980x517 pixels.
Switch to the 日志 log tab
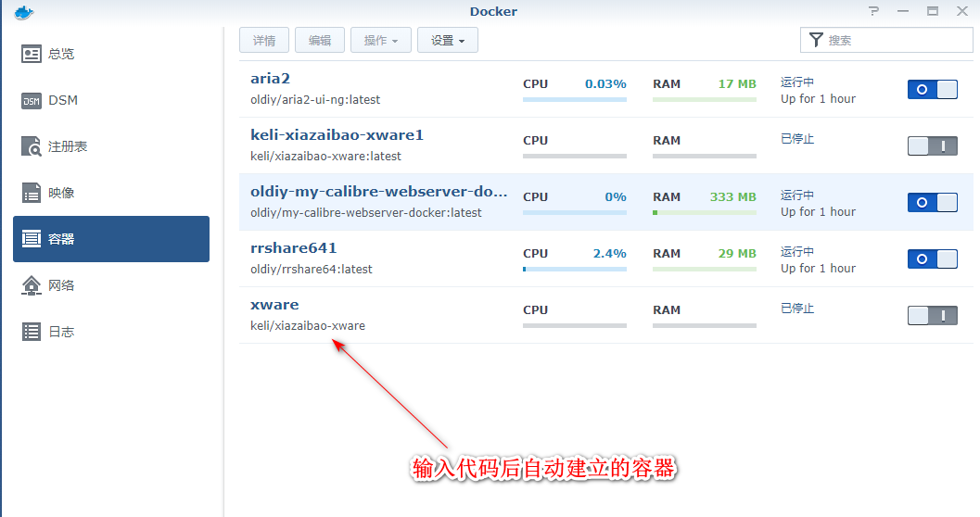point(111,332)
